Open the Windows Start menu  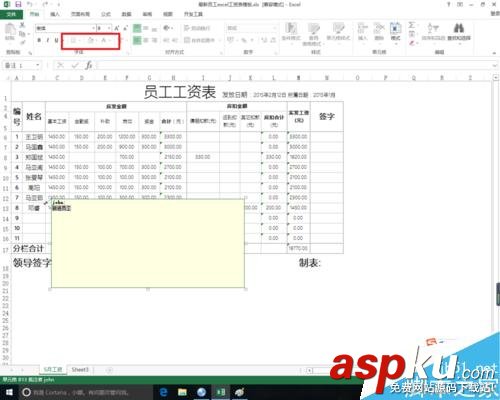click(x=9, y=392)
